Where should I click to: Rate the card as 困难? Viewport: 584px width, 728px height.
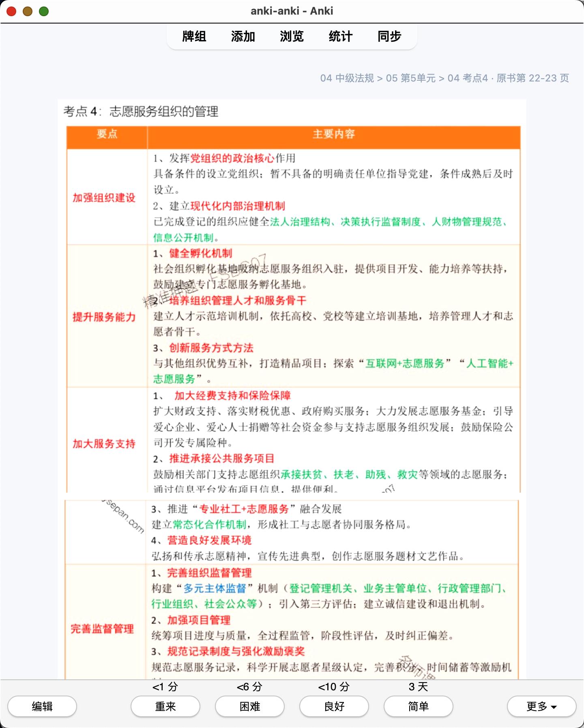coord(250,707)
